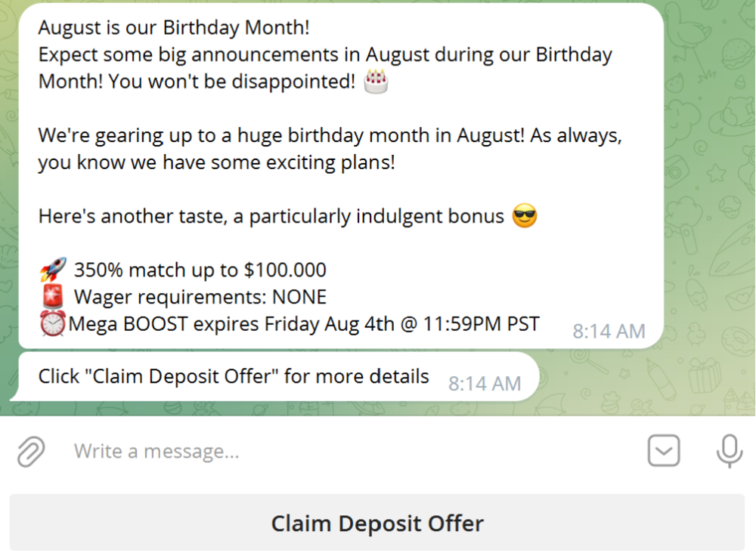Click the timestamp on the short message

coord(485,384)
